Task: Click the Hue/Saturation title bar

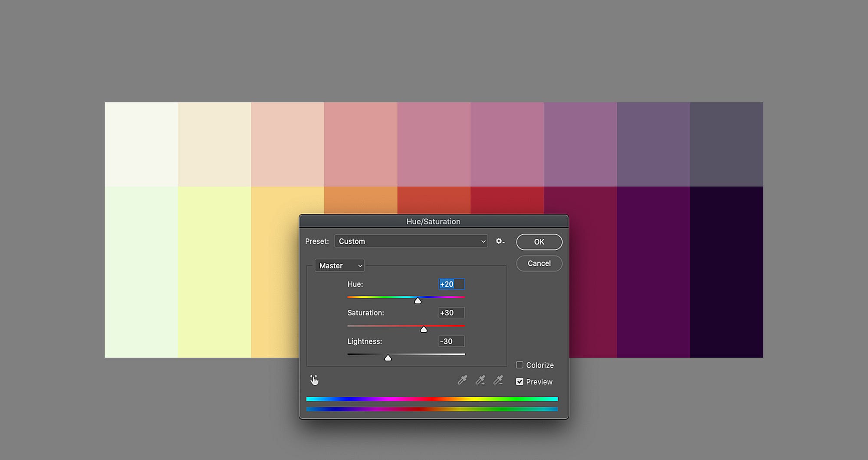Action: (434, 222)
